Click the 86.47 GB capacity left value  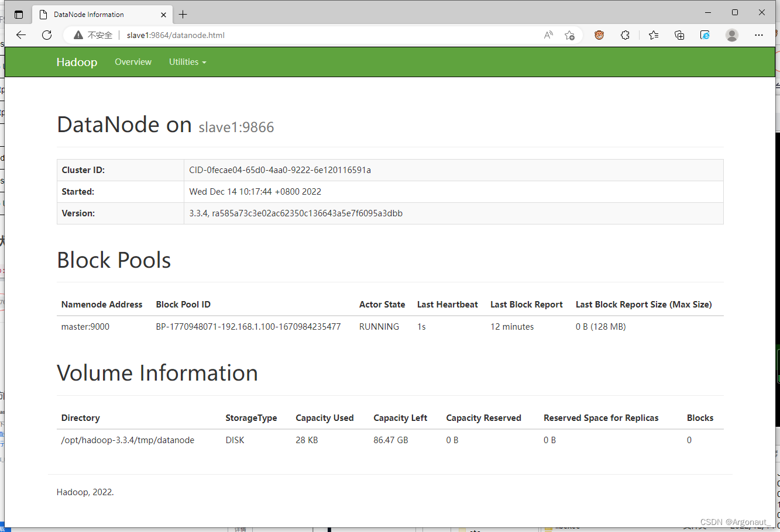click(391, 440)
